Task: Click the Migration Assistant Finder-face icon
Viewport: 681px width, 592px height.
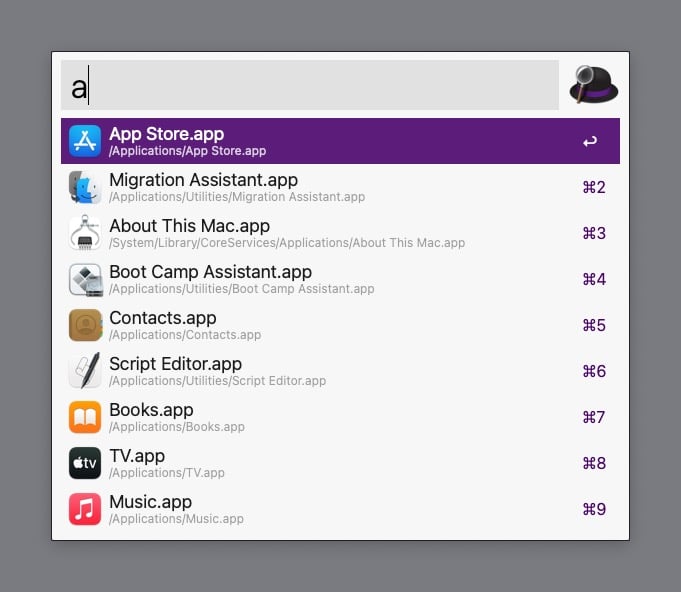Action: (x=85, y=187)
